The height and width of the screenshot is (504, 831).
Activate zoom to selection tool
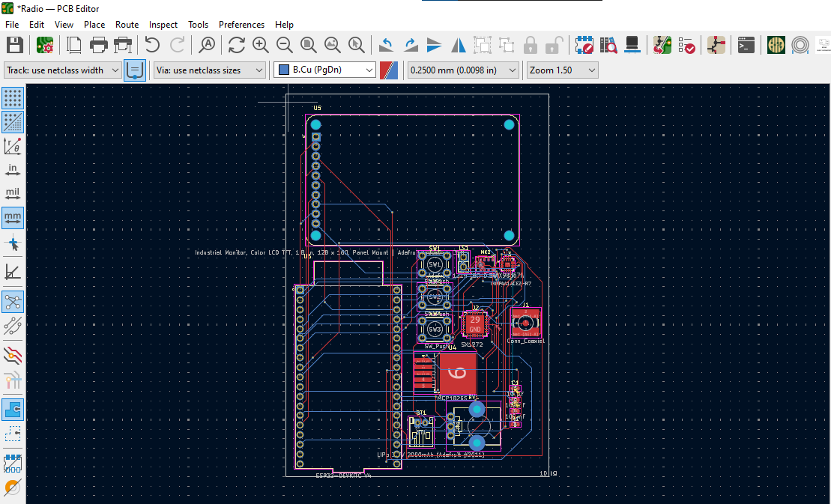coord(357,45)
